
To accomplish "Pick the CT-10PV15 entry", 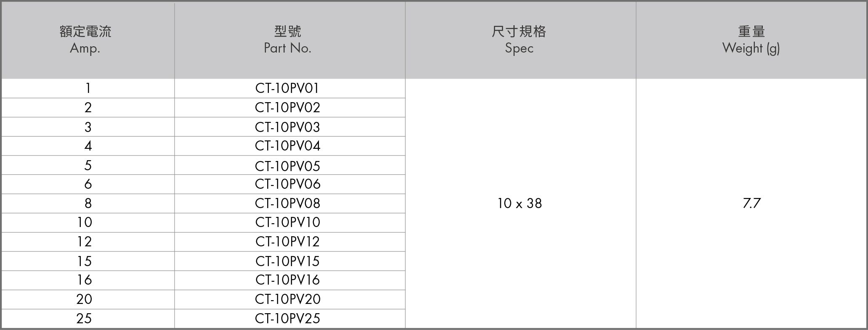I will [x=288, y=261].
